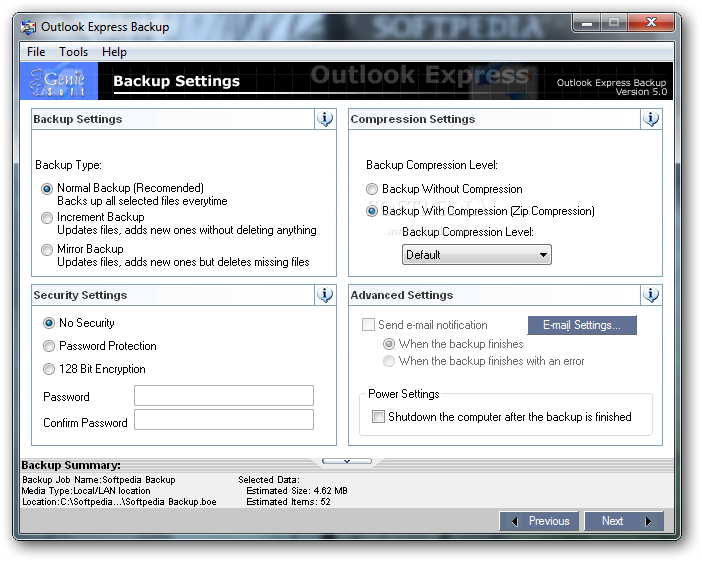Close the Outlook Express Backup window

651,22
